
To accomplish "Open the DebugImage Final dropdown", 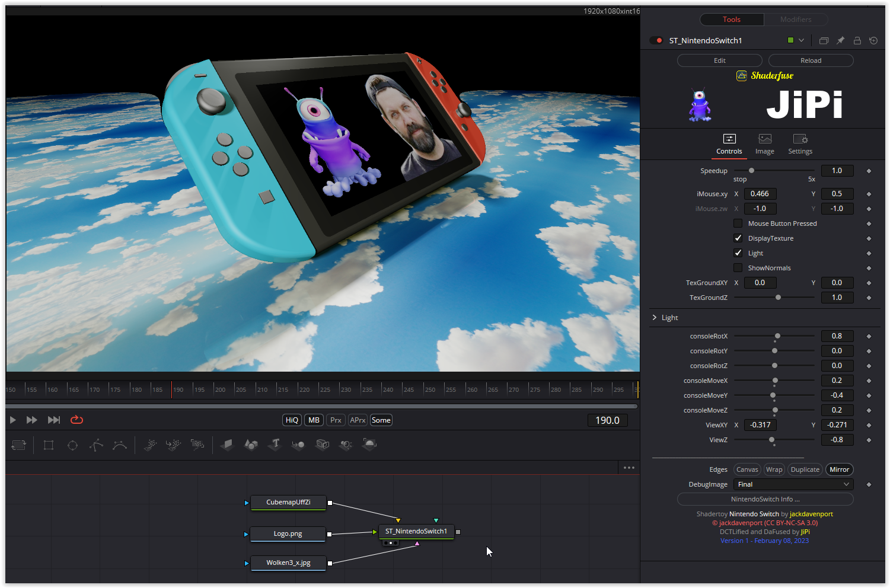I will point(793,484).
